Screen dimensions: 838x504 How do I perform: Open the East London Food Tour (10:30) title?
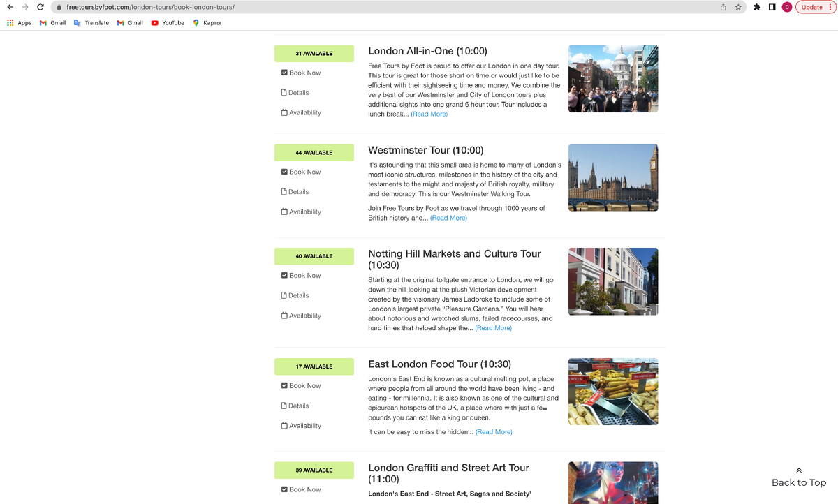point(439,364)
